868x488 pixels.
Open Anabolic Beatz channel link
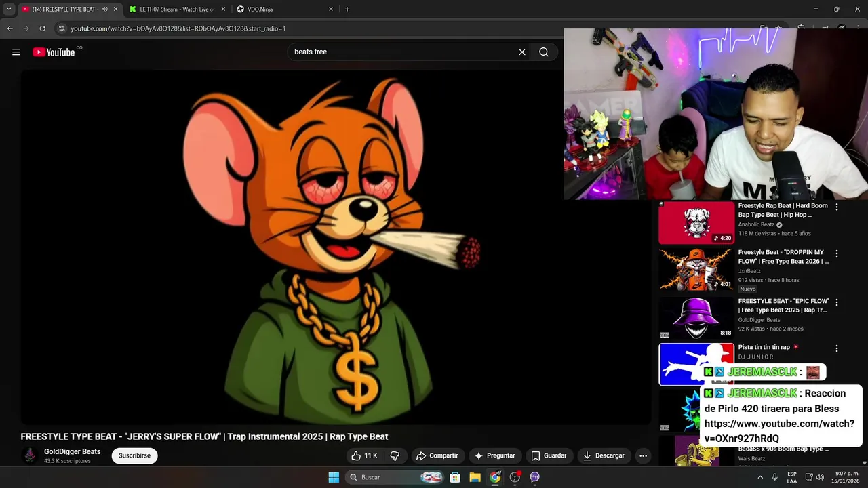click(756, 224)
